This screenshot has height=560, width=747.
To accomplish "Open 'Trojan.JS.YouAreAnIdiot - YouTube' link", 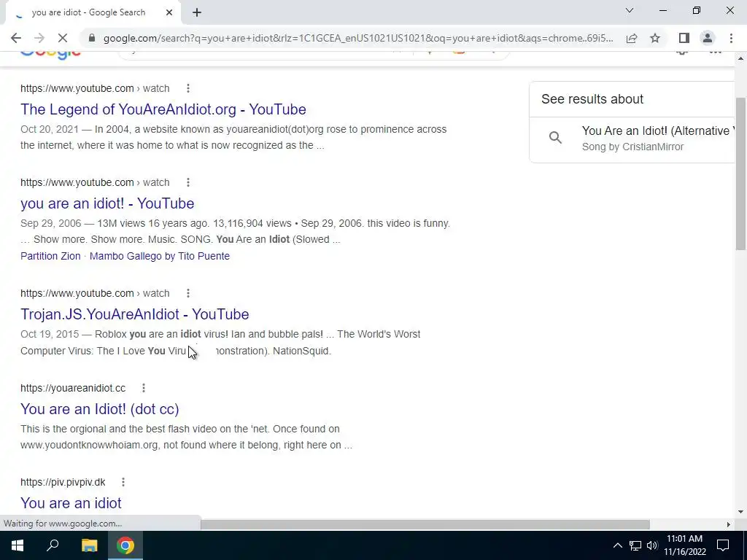I will 135,314.
